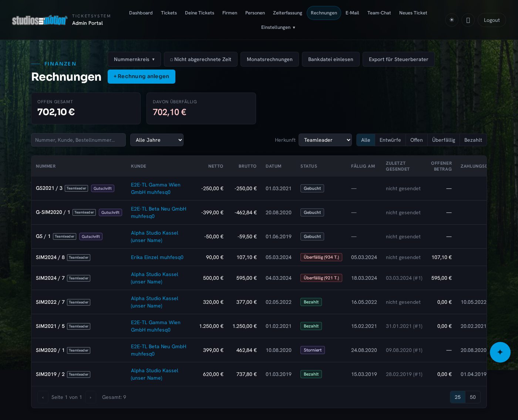Image resolution: width=518 pixels, height=420 pixels.
Task: Open the Alle Jahre year selector
Action: pos(157,140)
